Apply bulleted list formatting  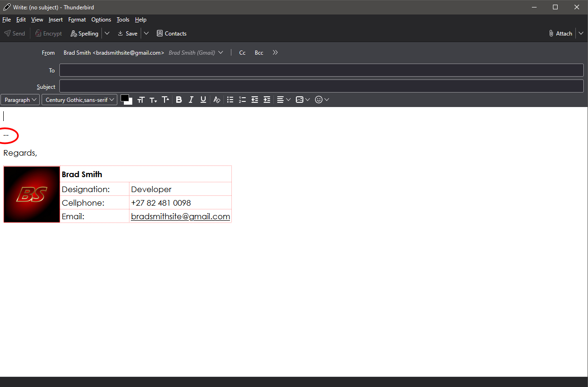point(230,100)
